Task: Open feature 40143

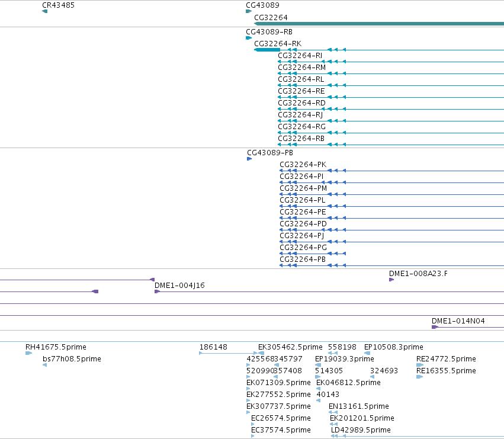Action: pyautogui.click(x=328, y=395)
